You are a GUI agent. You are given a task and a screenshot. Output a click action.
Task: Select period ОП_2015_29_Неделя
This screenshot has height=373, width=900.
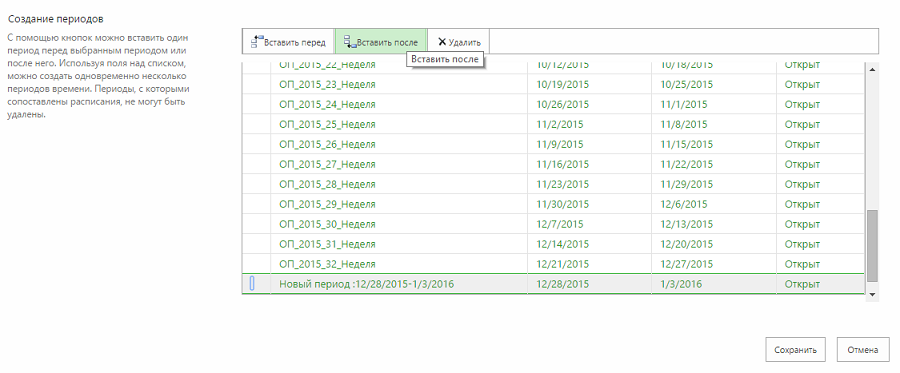click(x=327, y=204)
